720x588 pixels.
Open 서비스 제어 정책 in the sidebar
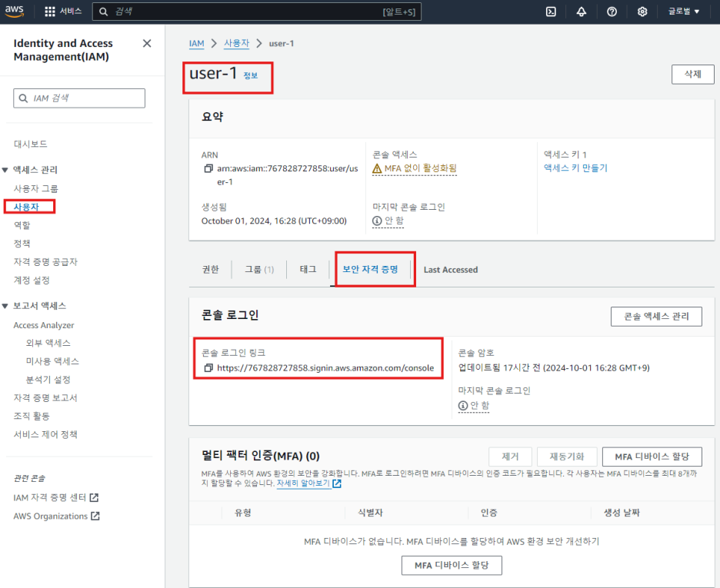tap(45, 434)
